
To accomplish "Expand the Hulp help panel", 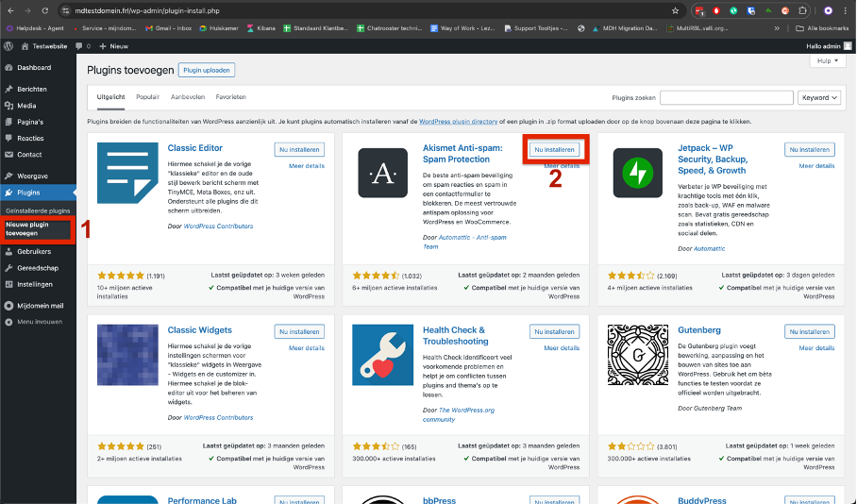I will tap(827, 60).
